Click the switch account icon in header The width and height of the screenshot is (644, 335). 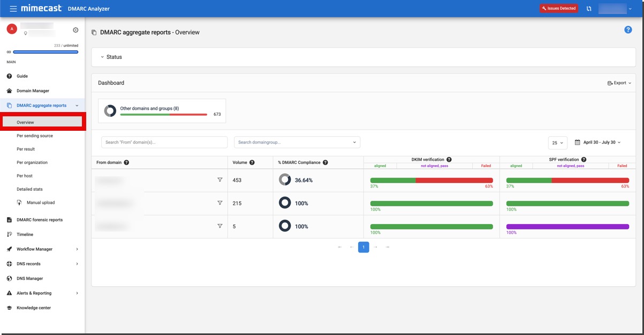pyautogui.click(x=589, y=9)
